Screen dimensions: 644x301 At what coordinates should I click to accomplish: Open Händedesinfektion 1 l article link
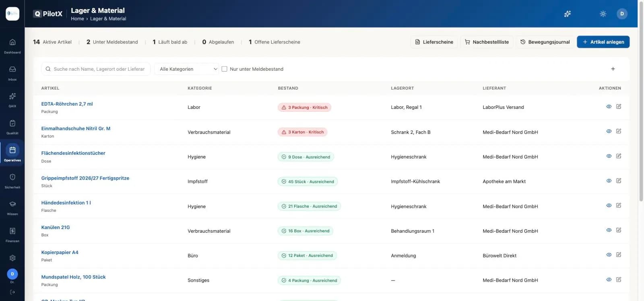(x=66, y=203)
